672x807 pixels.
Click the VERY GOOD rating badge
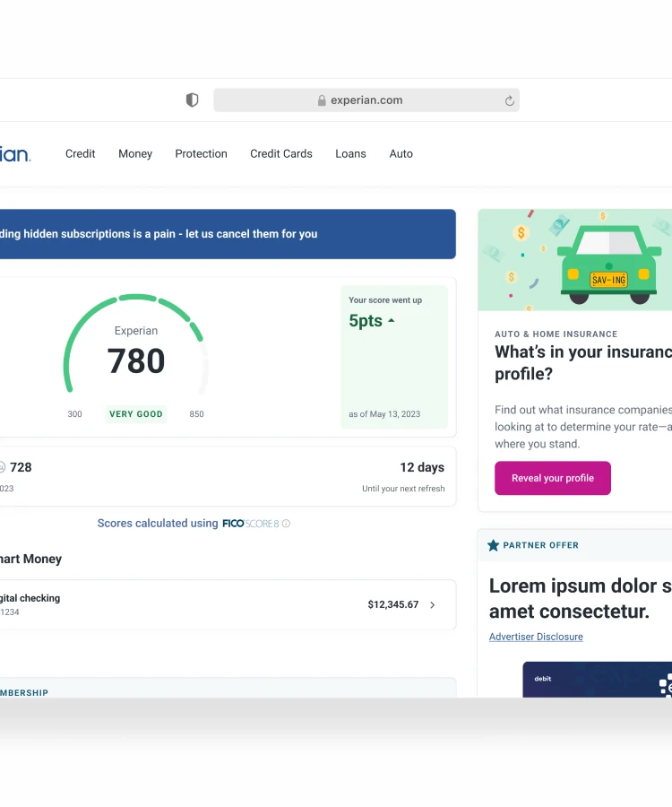coord(135,413)
